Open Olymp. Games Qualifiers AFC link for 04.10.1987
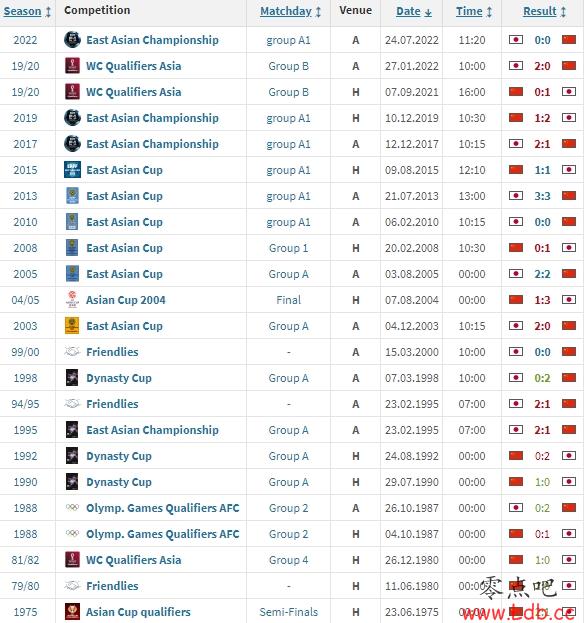The image size is (584, 623). pyautogui.click(x=163, y=534)
